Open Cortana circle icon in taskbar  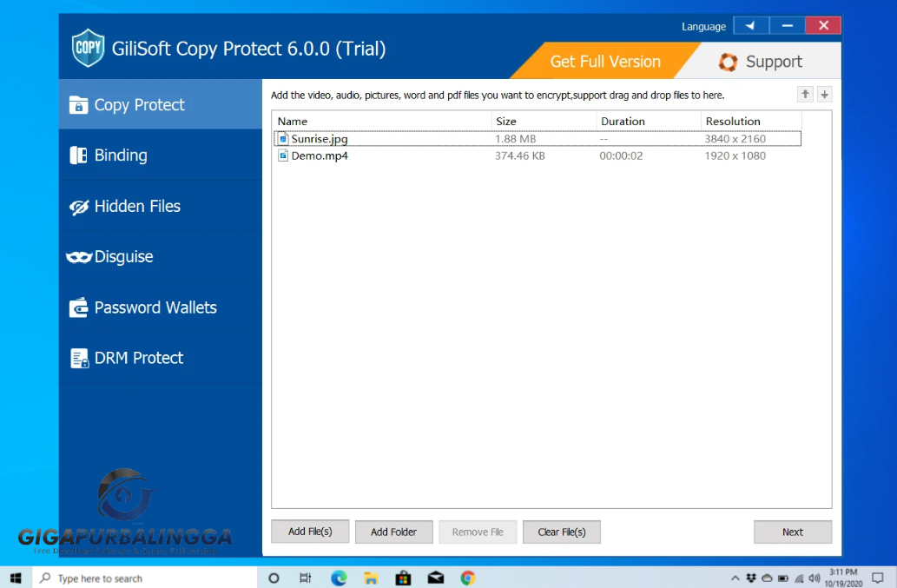[274, 578]
